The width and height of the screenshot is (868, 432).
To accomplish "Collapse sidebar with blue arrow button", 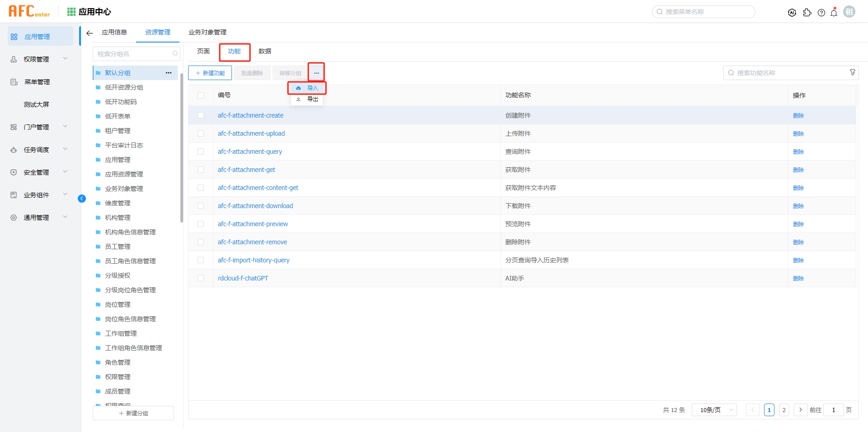I will tap(82, 199).
